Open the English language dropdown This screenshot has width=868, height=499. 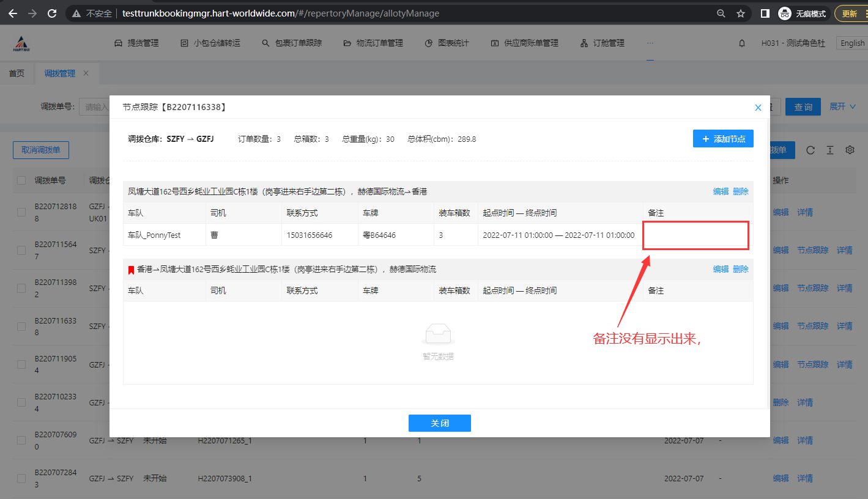tap(852, 43)
